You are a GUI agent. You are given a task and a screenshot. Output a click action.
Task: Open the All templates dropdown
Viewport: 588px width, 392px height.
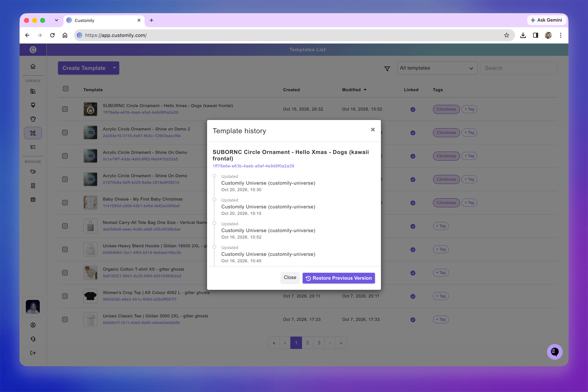click(x=437, y=68)
